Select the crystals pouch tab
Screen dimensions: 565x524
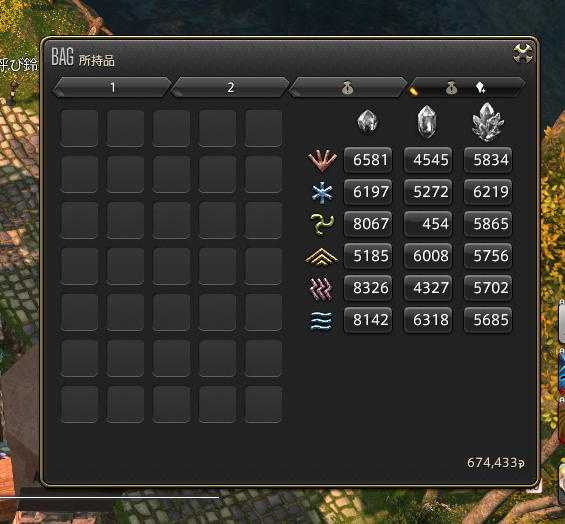(466, 87)
